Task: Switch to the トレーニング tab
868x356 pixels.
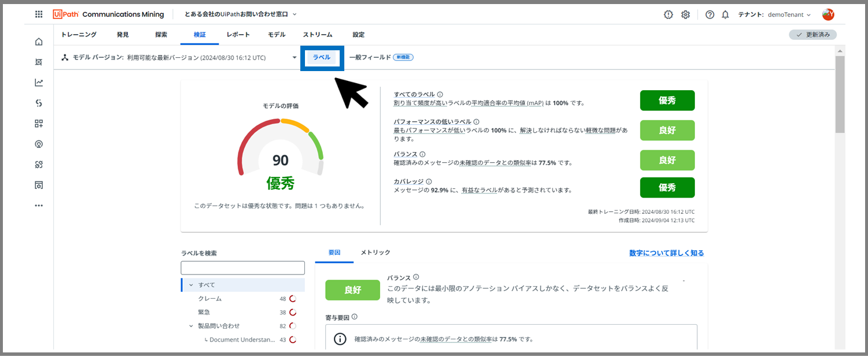Action: [79, 35]
